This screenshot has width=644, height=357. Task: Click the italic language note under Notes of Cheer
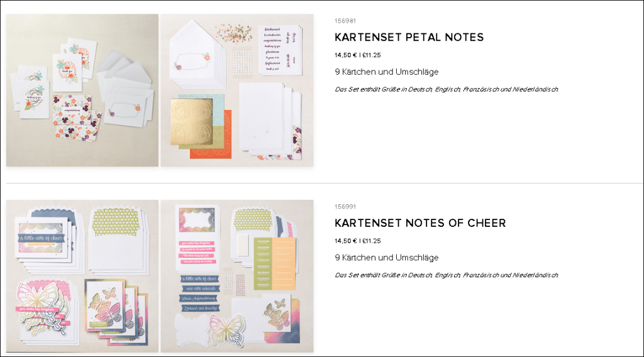[x=447, y=275]
